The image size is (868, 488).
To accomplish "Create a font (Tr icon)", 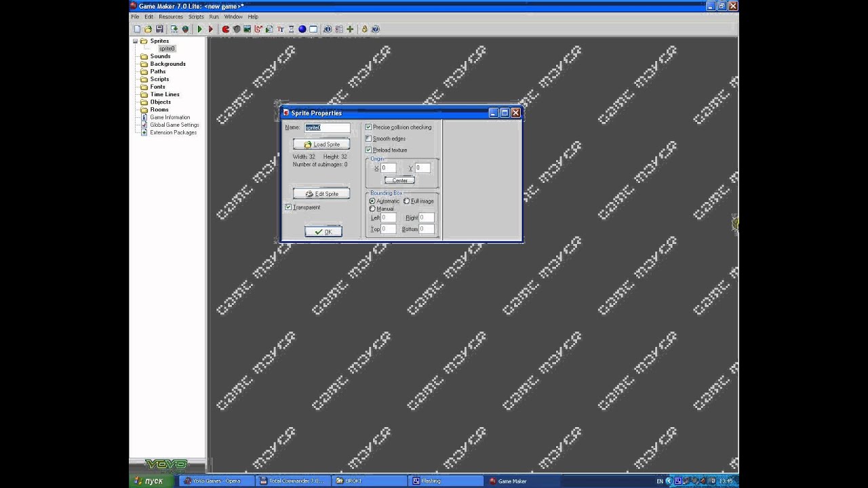I will [280, 29].
